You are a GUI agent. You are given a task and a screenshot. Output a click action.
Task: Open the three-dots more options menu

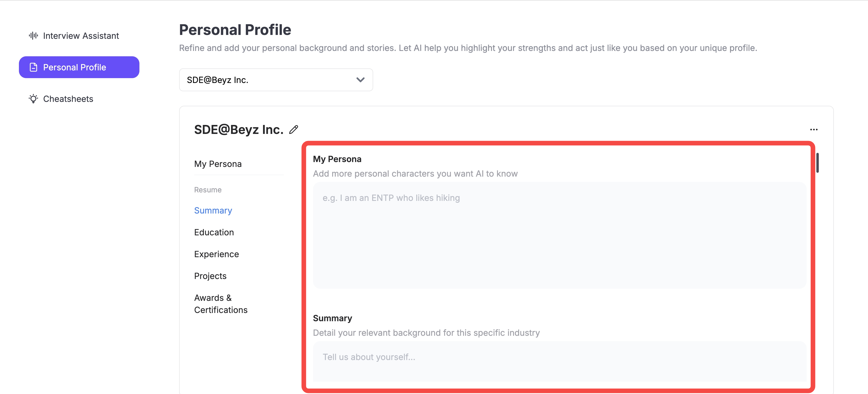[814, 130]
